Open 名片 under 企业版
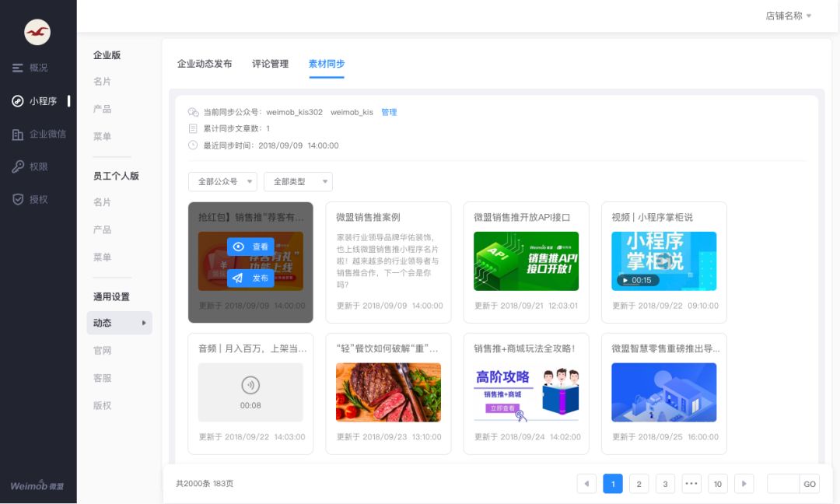 (103, 82)
